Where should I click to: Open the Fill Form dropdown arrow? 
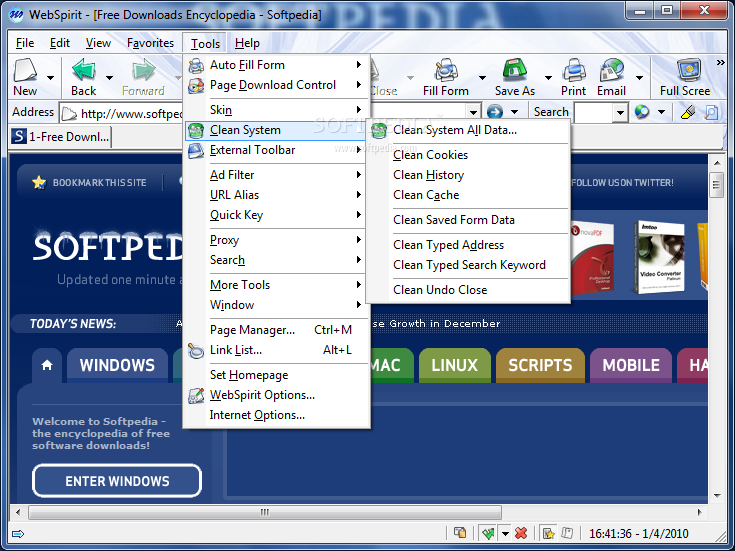pyautogui.click(x=482, y=77)
